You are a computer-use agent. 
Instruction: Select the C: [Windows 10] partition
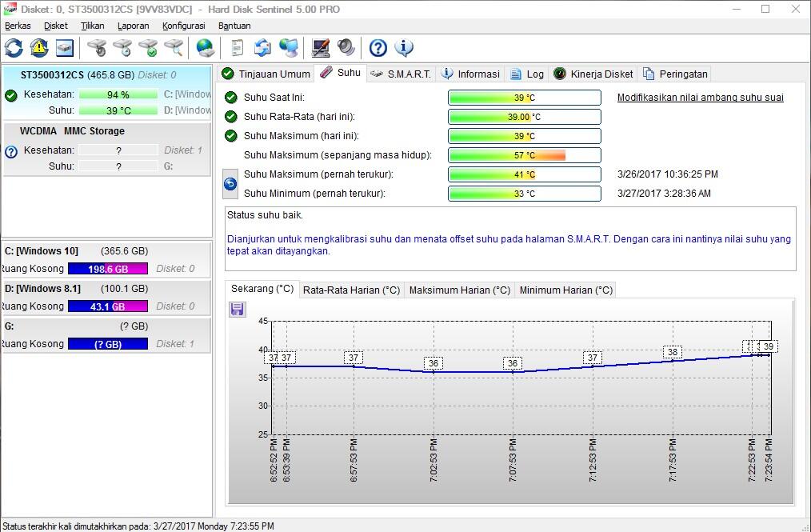click(107, 259)
